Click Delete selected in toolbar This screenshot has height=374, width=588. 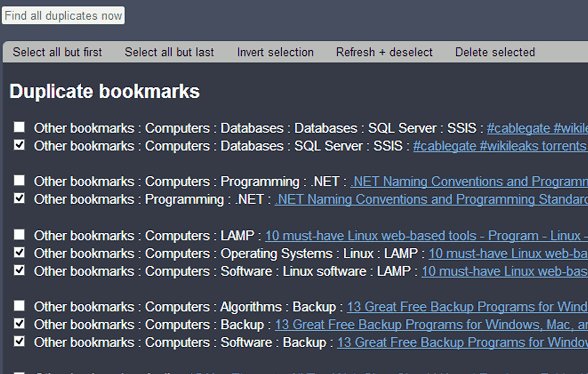pyautogui.click(x=495, y=52)
